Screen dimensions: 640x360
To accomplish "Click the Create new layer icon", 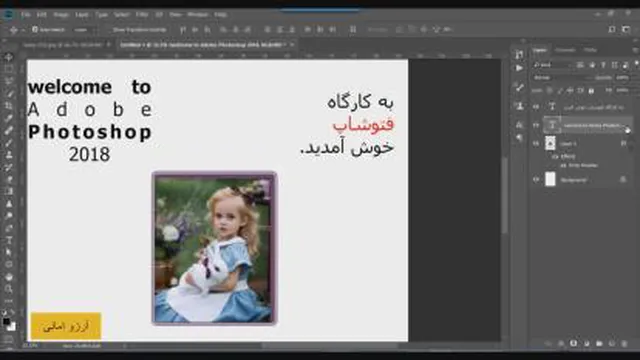I will (x=611, y=344).
